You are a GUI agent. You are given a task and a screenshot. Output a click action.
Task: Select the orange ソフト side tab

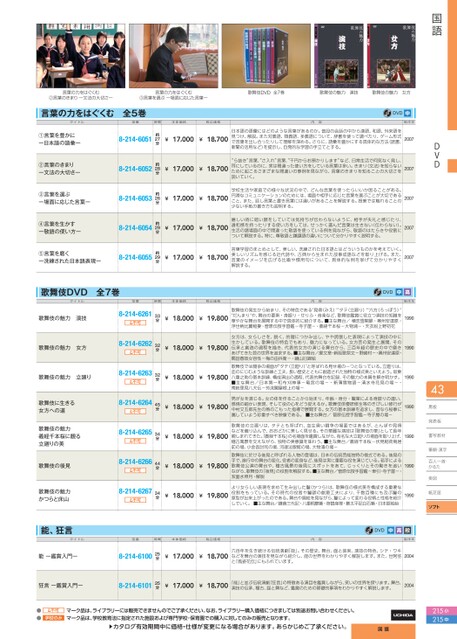tap(442, 507)
